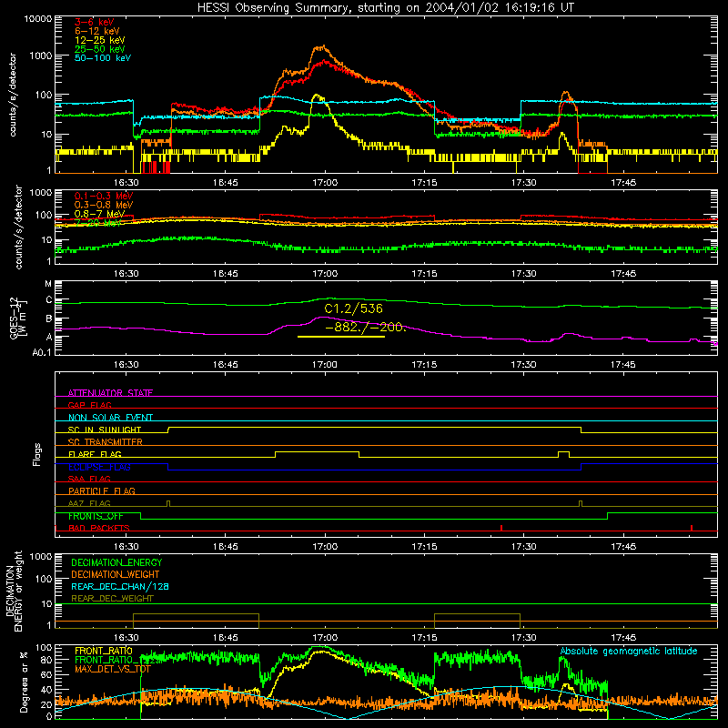Click the "DECIMATION_ENERGY" legend label
Screen dimensions: 728x728
pyautogui.click(x=116, y=562)
